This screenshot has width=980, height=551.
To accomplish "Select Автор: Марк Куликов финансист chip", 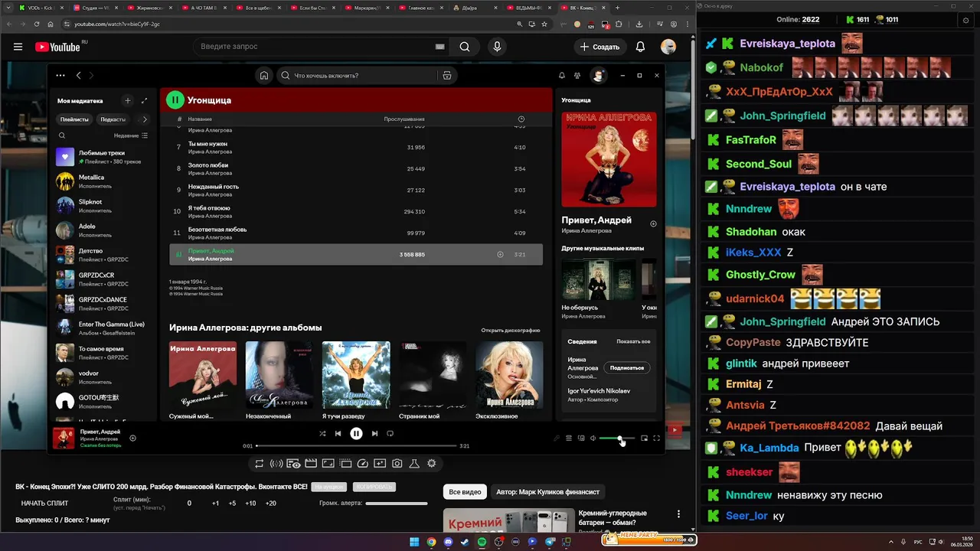I will (x=547, y=492).
